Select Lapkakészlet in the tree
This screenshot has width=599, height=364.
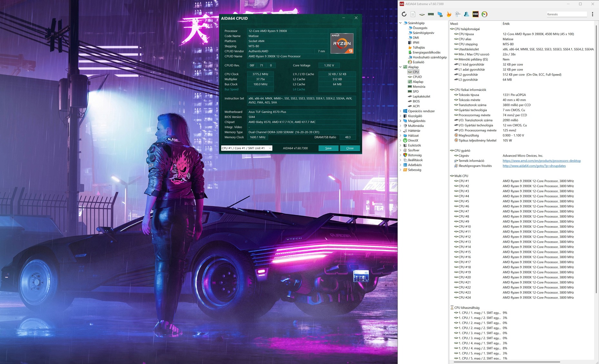[x=421, y=96]
